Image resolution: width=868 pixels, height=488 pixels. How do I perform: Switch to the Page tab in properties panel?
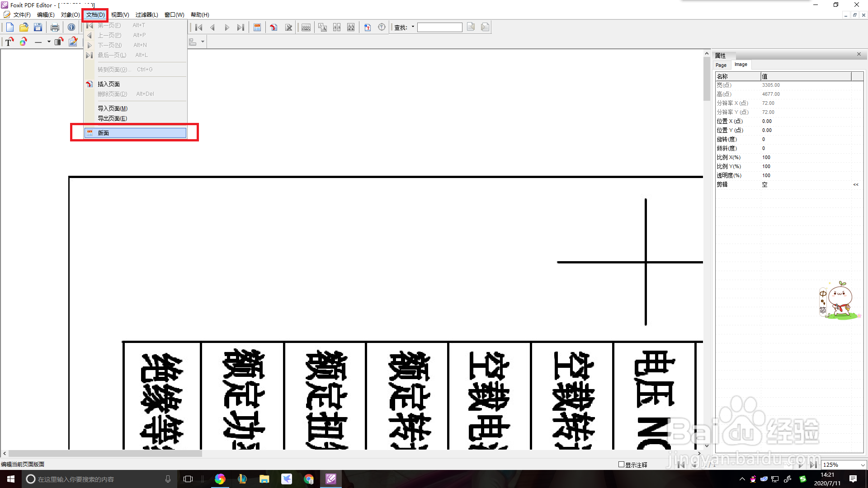coord(721,65)
